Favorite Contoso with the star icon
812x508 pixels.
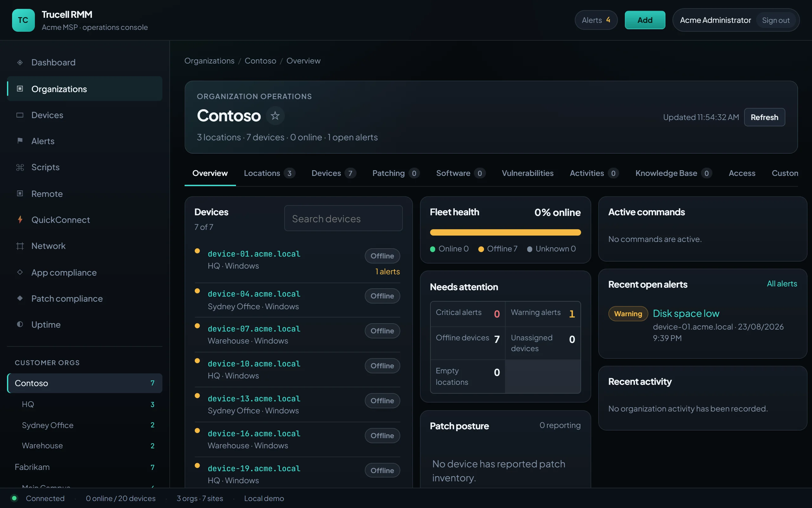click(275, 116)
